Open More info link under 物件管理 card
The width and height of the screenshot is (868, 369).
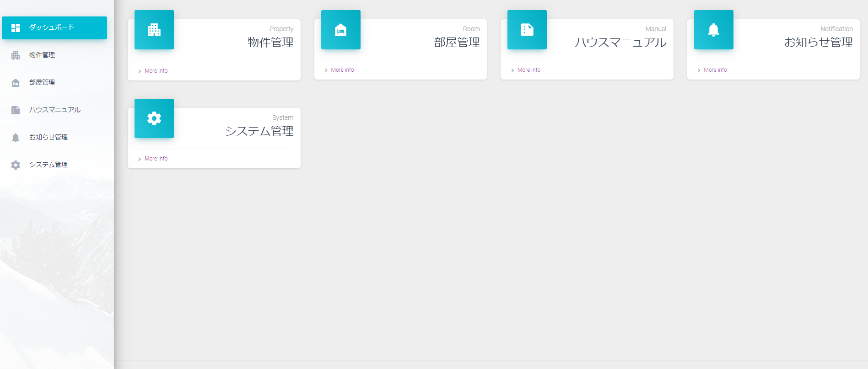156,71
